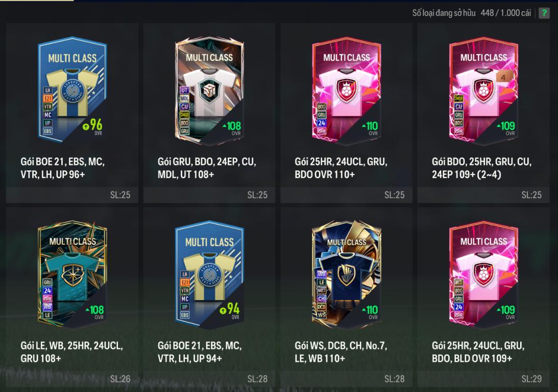558x392 pixels.
Task: Select the white Multi Class 108 OVR card
Action: 209,91
